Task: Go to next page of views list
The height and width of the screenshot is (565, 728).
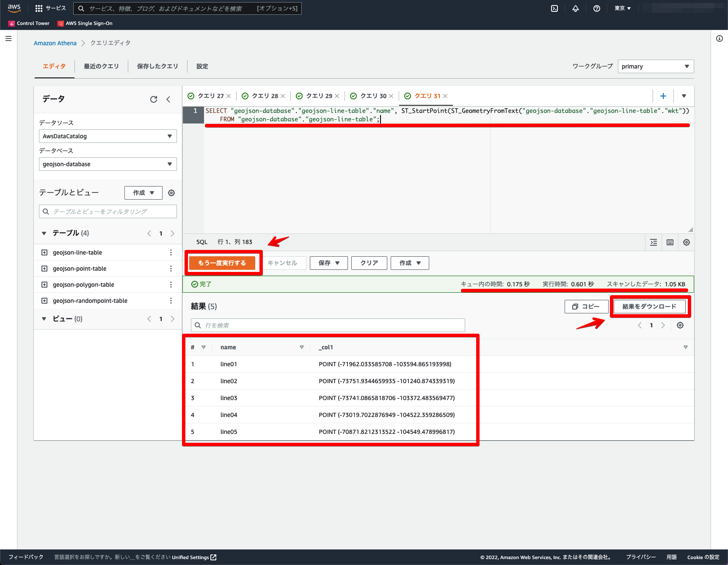Action: pos(172,319)
